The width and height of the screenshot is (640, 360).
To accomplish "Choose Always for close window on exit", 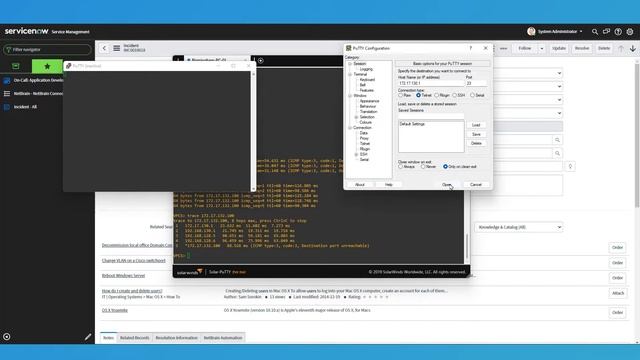I will [400, 167].
